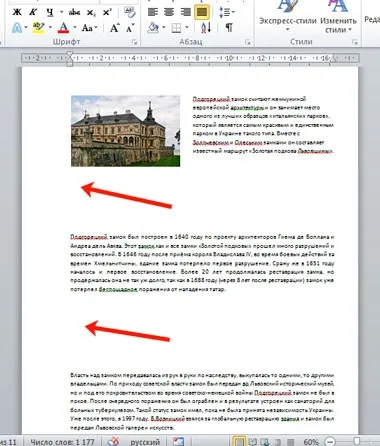This screenshot has width=380, height=446.
Task: Open the Абзац dialog launcher
Action: click(248, 42)
